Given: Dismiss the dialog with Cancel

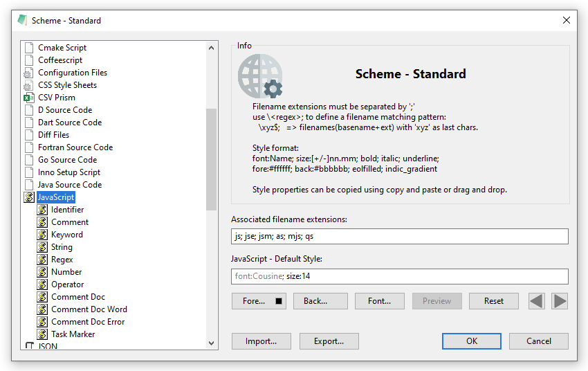Looking at the screenshot, I should [x=538, y=341].
